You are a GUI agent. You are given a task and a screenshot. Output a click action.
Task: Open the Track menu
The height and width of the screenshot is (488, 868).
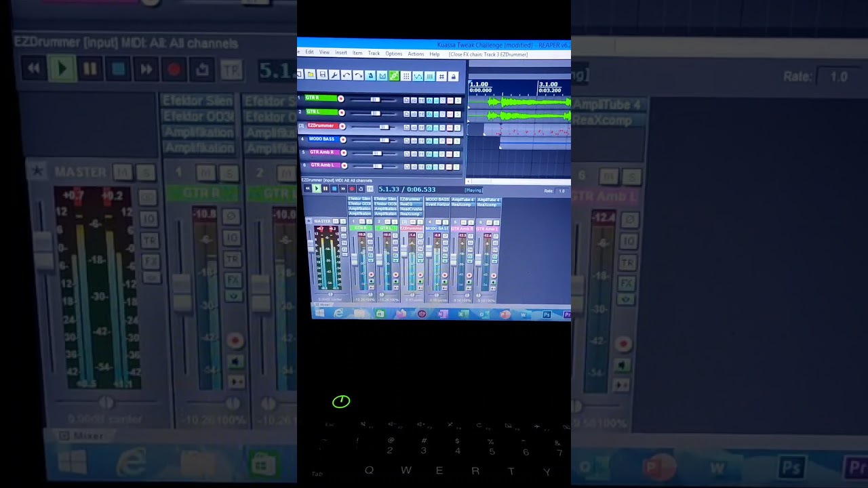(x=374, y=53)
